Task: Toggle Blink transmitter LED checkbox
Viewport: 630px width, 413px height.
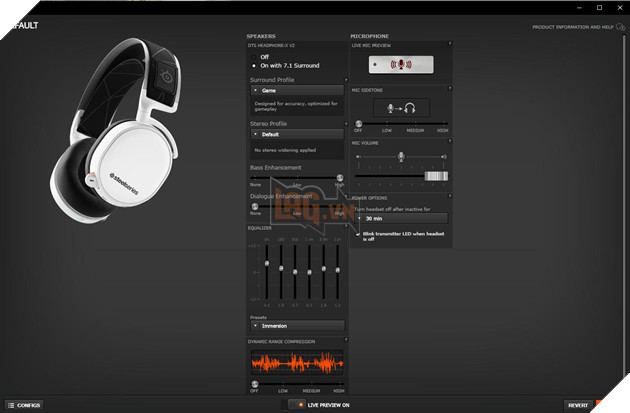Action: (x=358, y=234)
